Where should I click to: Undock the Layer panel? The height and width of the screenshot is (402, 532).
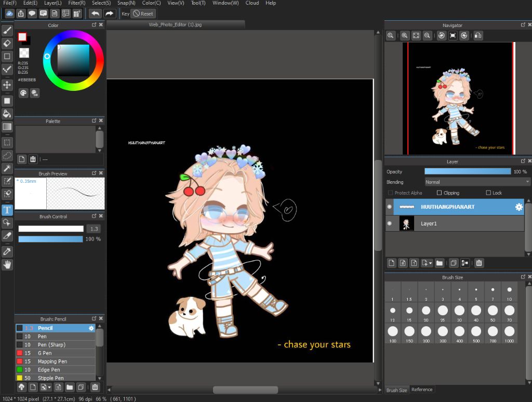[x=523, y=161]
